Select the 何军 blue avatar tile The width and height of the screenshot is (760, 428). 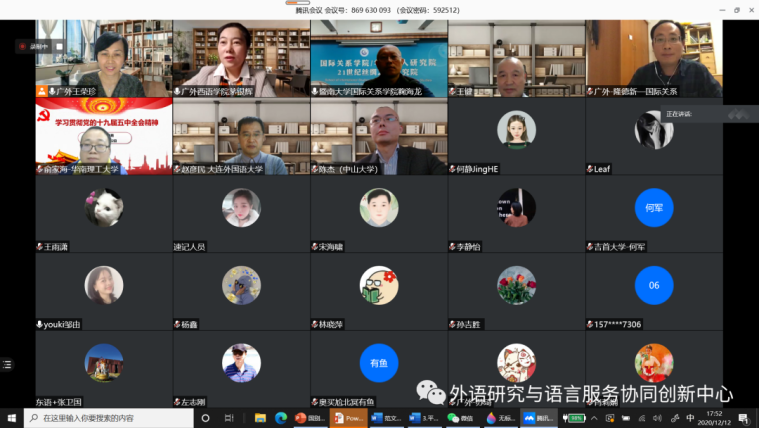point(654,207)
